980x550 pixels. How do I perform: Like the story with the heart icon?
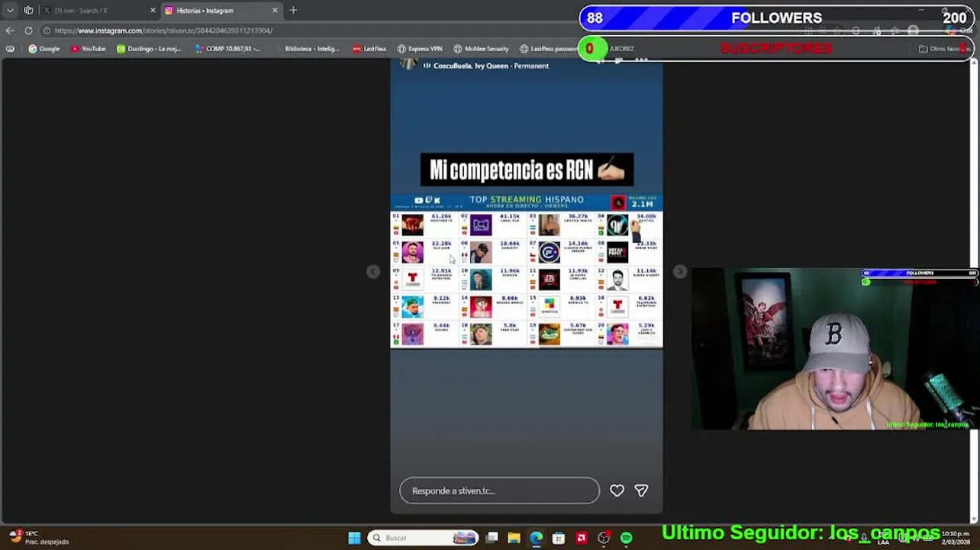(x=617, y=490)
